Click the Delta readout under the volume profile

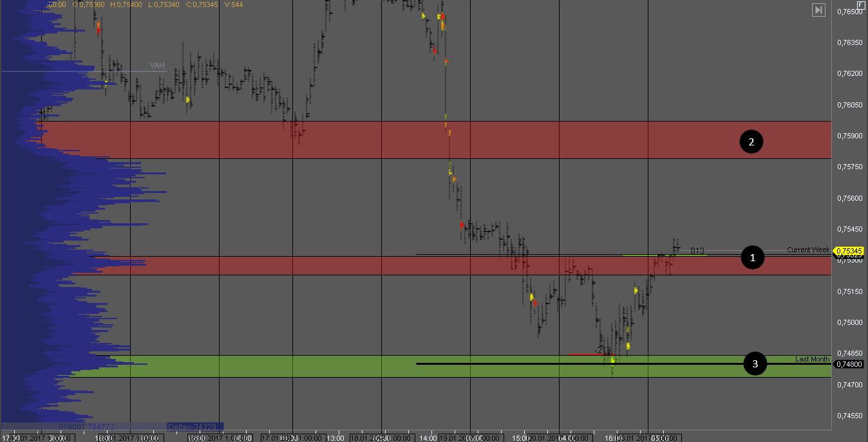tap(195, 427)
